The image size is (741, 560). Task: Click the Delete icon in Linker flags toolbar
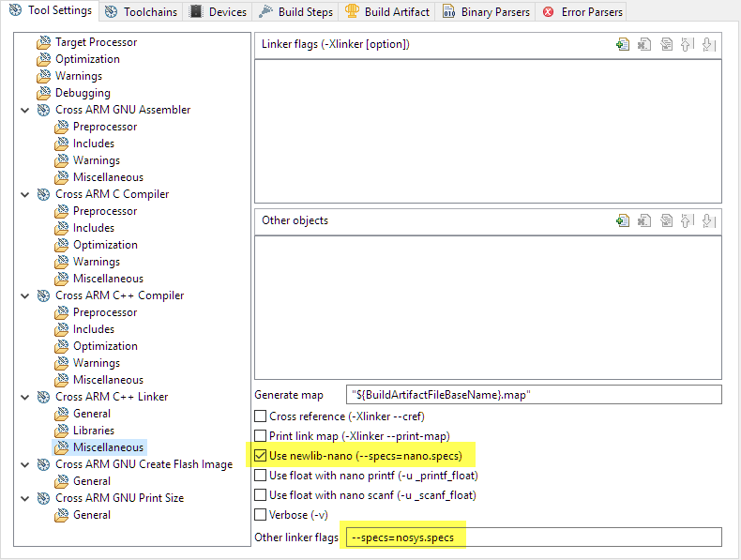coord(644,44)
